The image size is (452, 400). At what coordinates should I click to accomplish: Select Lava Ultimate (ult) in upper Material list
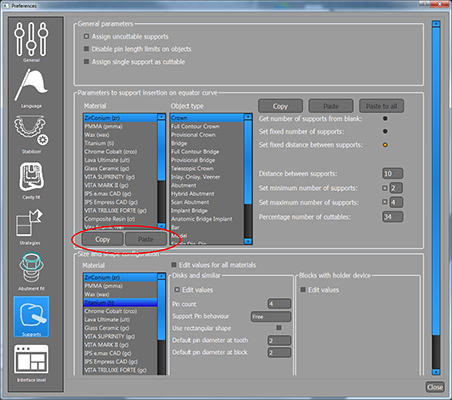(120, 160)
